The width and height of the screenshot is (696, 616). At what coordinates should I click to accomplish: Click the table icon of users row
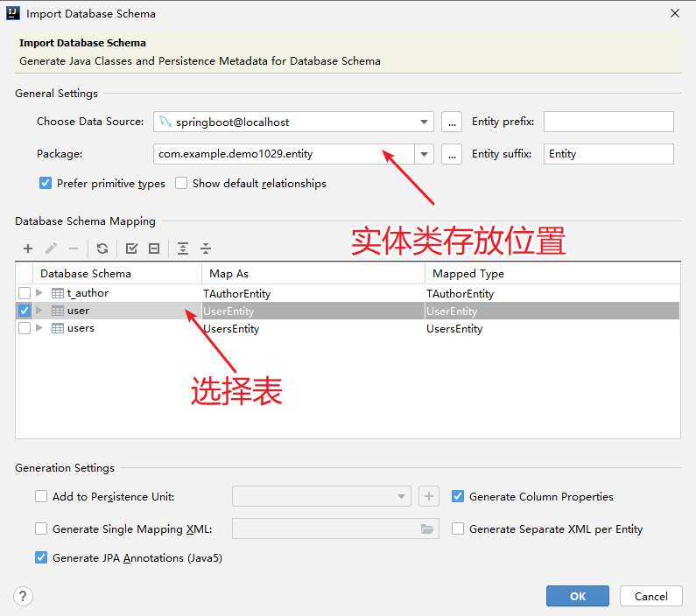tap(58, 328)
